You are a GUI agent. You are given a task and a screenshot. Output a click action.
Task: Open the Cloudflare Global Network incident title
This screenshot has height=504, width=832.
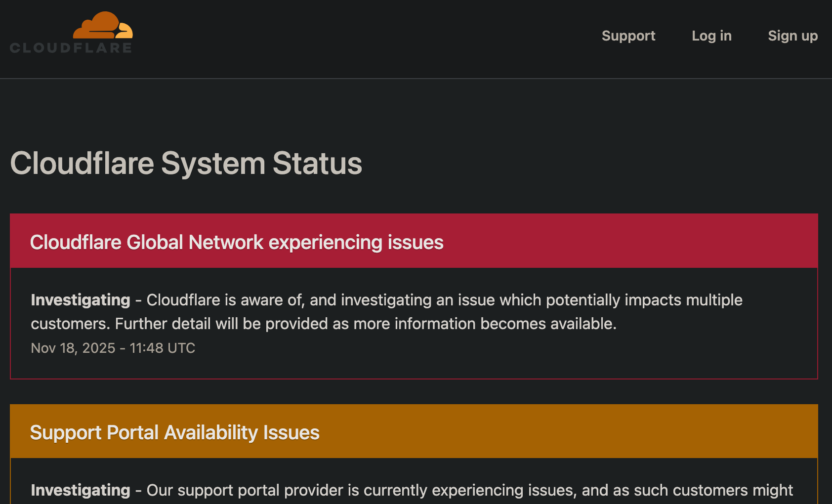(237, 243)
